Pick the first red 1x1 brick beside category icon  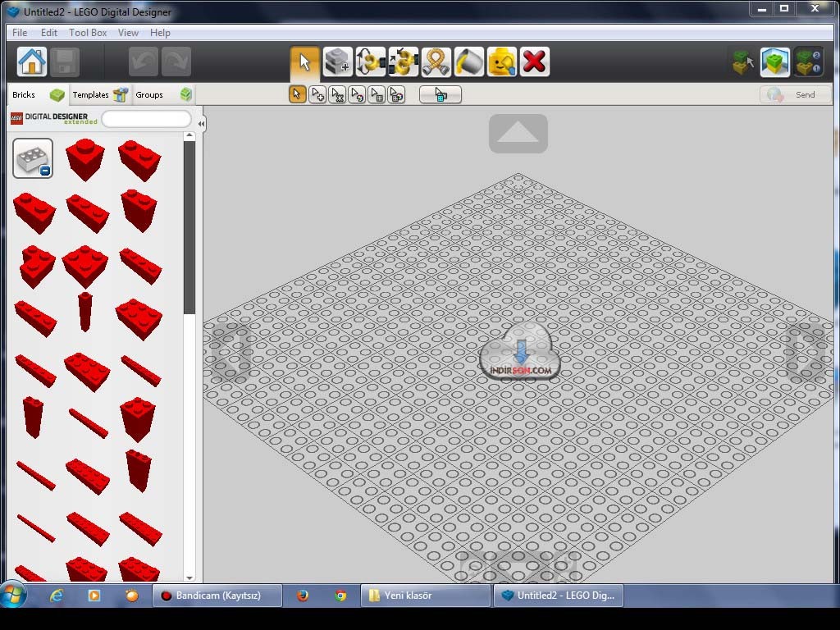click(x=85, y=160)
